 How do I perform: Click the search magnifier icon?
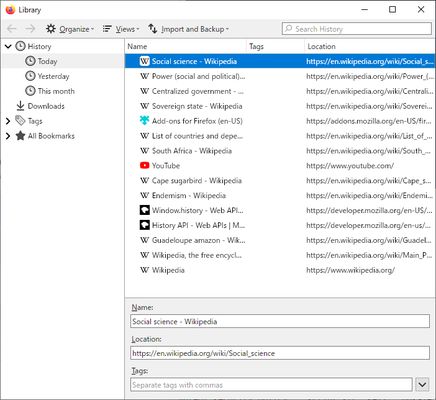(289, 29)
